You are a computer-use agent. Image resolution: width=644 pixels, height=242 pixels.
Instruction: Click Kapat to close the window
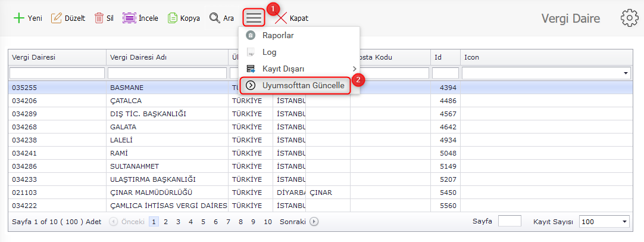(292, 18)
